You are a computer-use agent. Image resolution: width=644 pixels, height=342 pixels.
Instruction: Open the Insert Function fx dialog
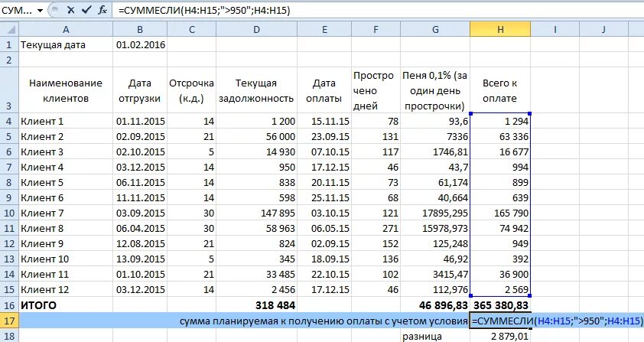click(x=102, y=10)
